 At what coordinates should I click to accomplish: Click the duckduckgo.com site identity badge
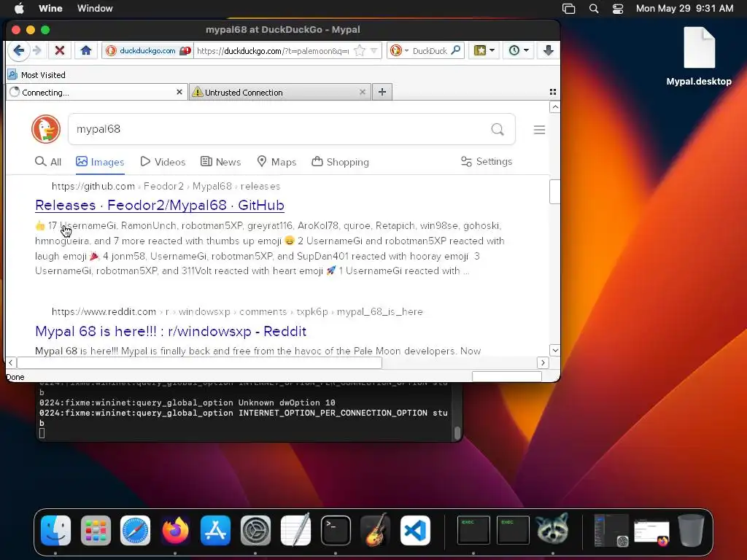click(x=147, y=51)
